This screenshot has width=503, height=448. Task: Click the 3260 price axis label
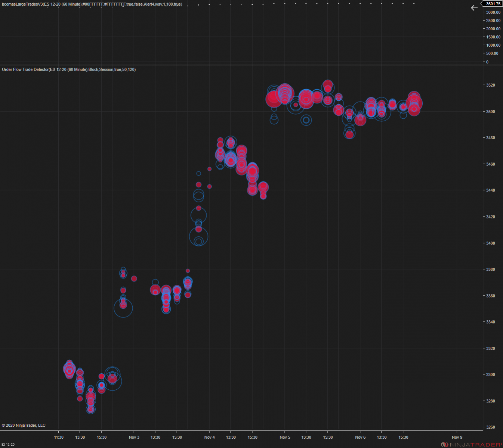[x=491, y=427]
